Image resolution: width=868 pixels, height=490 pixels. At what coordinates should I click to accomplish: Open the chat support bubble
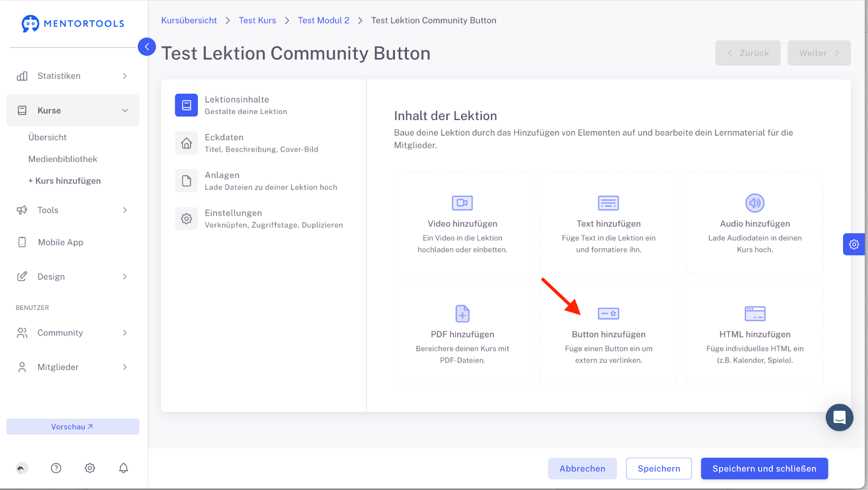tap(839, 417)
